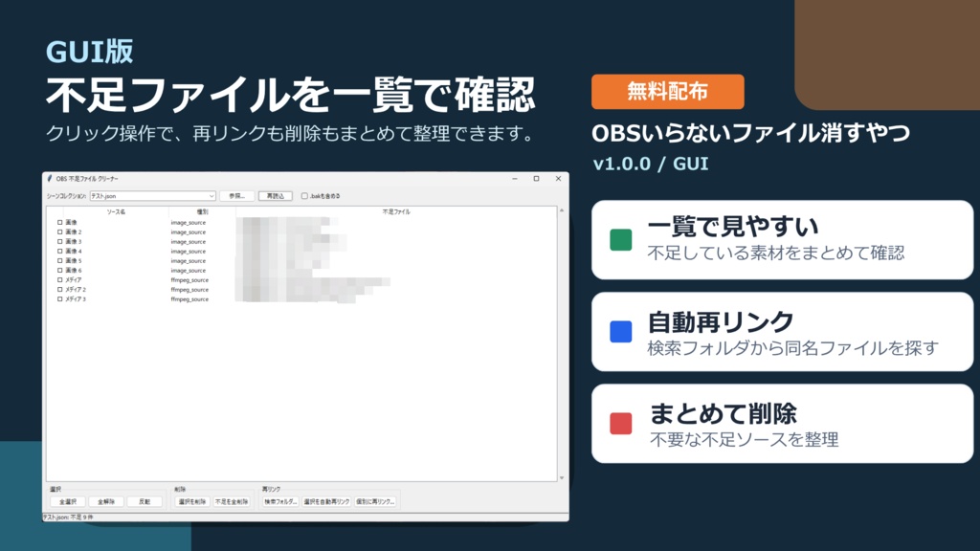Screen dimensions: 980x551
Task: Click the feather app icon in title bar
Action: (50, 179)
